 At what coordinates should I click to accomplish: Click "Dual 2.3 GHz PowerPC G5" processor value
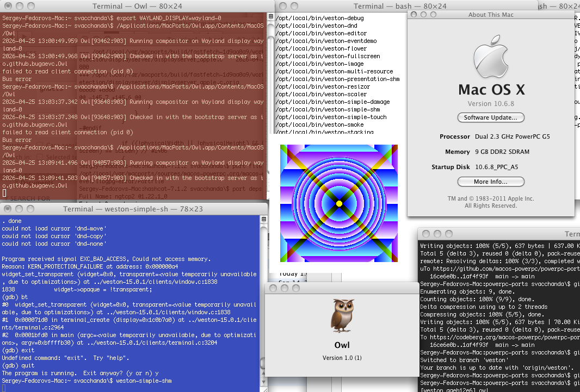click(513, 136)
